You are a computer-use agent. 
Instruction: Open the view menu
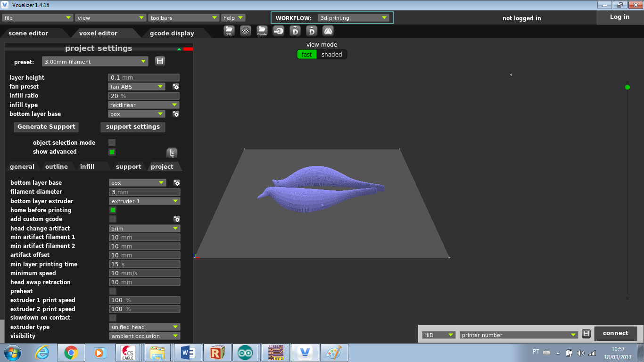click(111, 18)
